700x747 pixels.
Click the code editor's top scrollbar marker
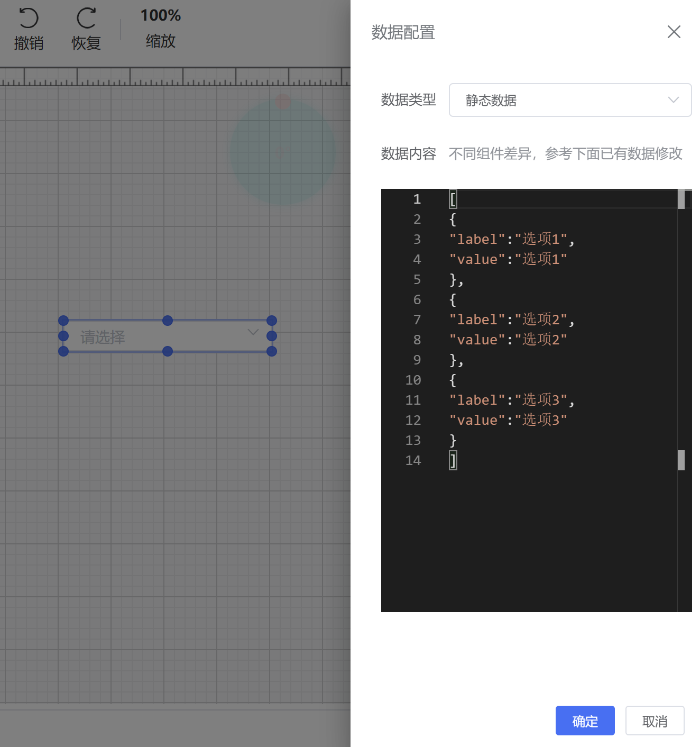(681, 199)
